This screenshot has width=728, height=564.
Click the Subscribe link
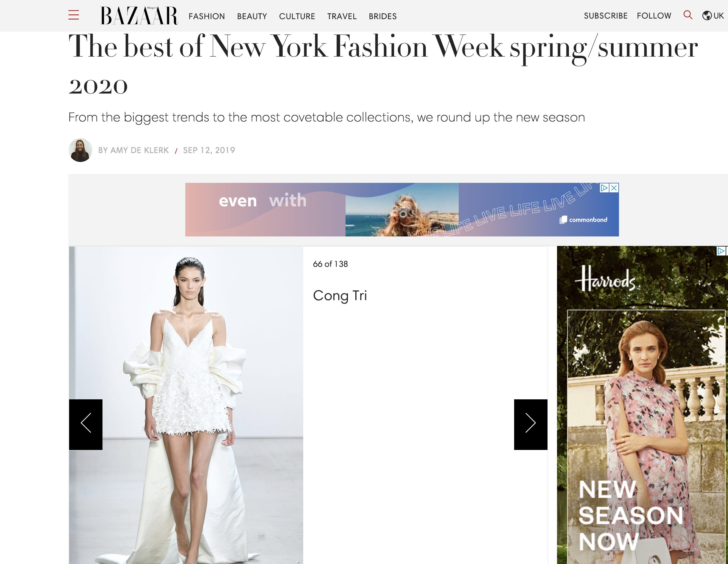tap(606, 16)
